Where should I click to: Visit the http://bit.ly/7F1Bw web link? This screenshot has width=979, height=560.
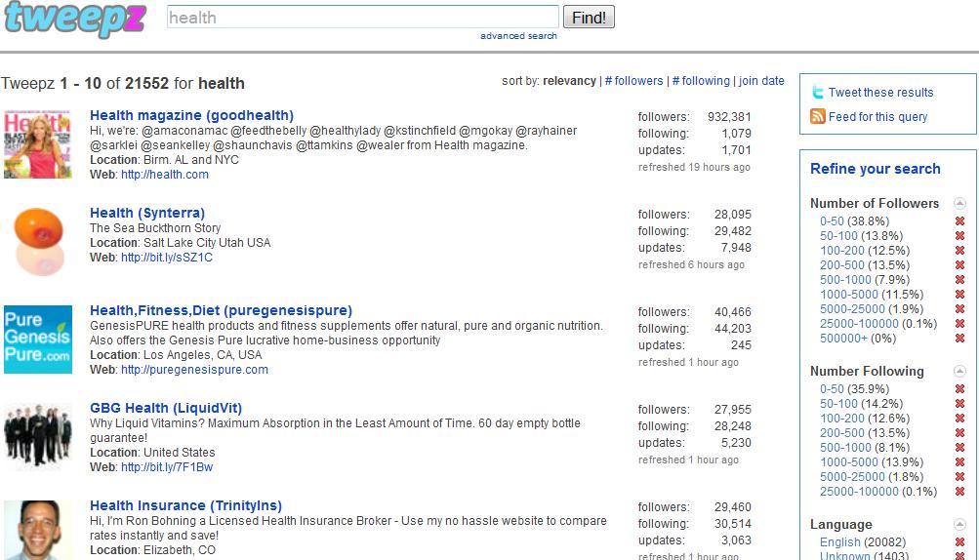[167, 467]
